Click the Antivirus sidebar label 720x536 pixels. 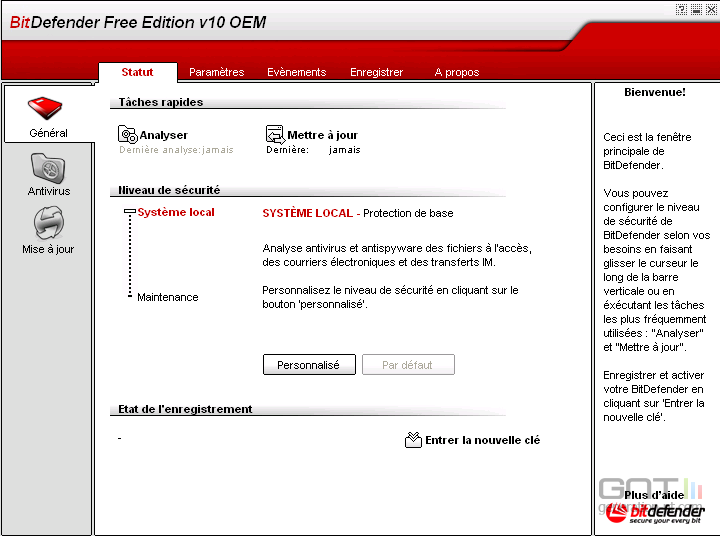(49, 191)
